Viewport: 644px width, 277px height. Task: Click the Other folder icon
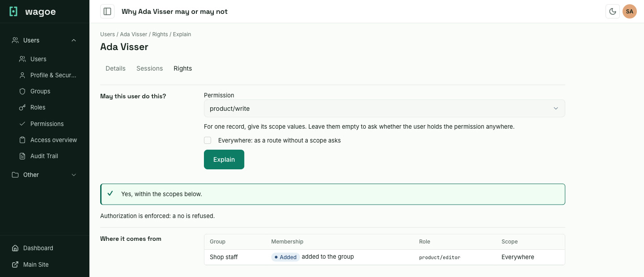point(15,175)
